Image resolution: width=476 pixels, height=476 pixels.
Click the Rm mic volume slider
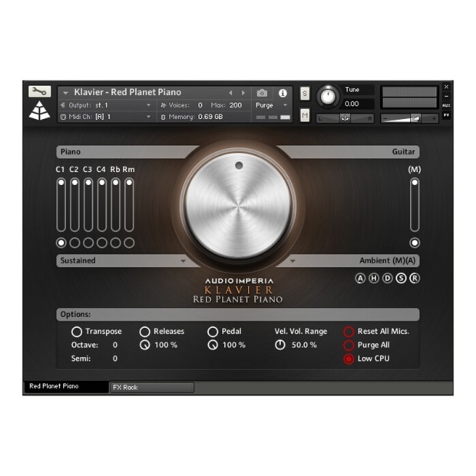click(129, 205)
